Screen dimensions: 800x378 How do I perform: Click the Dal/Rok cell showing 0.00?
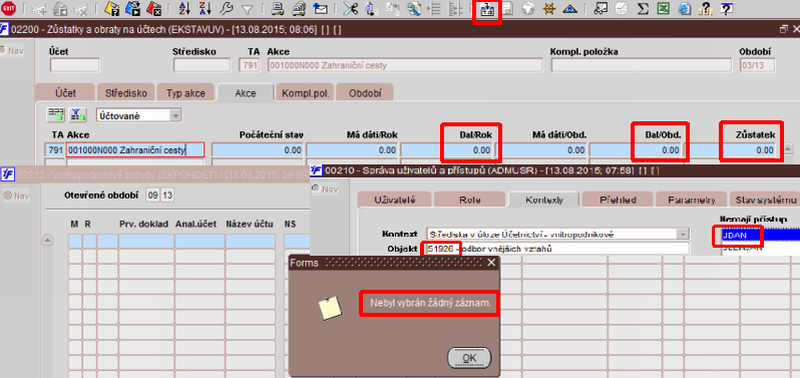tap(447, 150)
